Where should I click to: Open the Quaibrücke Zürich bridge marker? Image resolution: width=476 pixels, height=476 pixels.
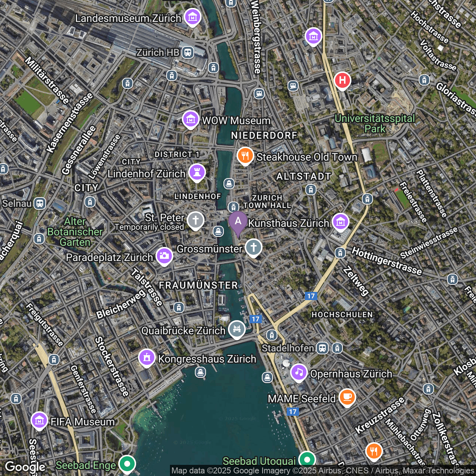(x=237, y=329)
